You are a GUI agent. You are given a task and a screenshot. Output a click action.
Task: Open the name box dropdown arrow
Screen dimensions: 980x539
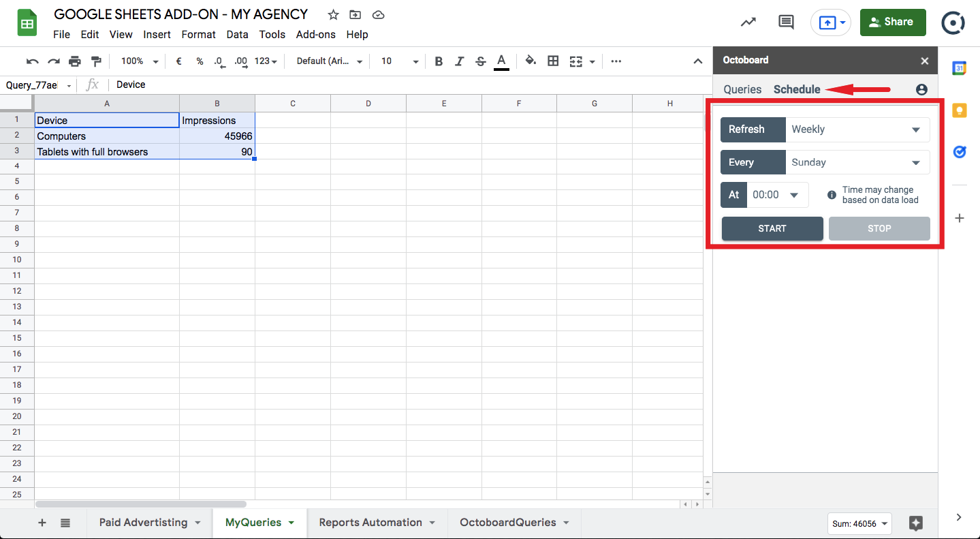pos(69,85)
